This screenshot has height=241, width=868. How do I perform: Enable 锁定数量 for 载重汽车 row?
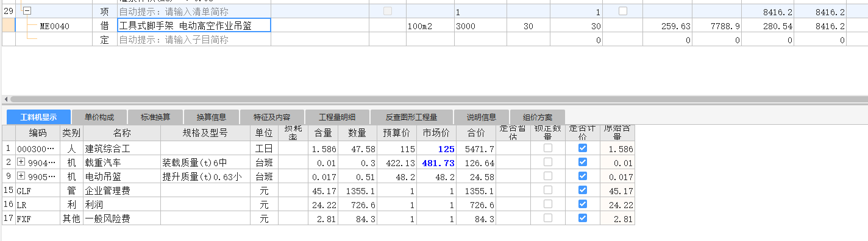point(548,162)
